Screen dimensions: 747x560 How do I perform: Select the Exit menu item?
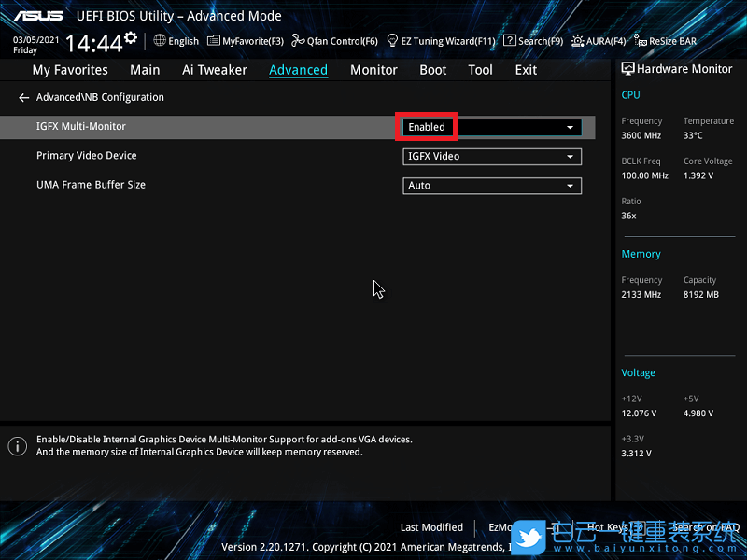click(526, 70)
